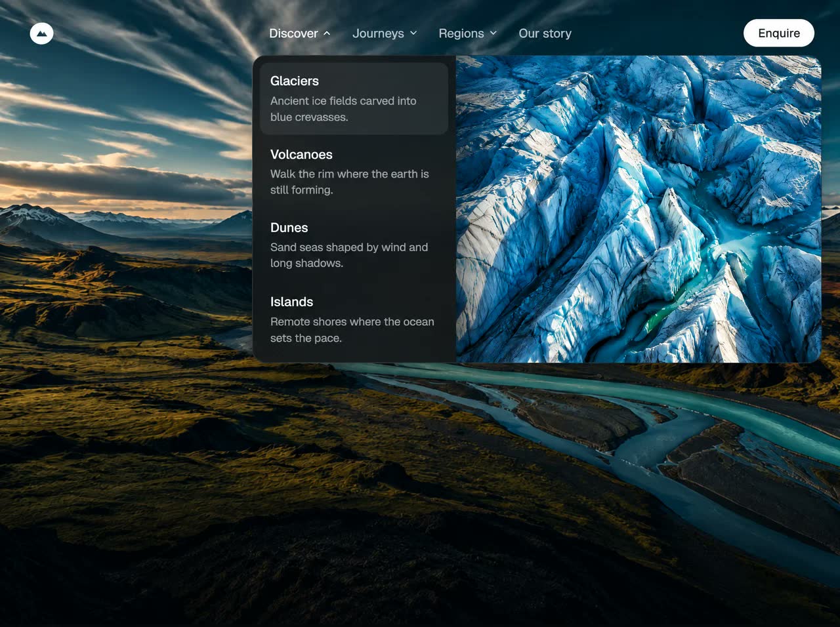Viewport: 840px width, 627px height.
Task: Click 'Walk the rim' description text
Action: [x=349, y=182]
